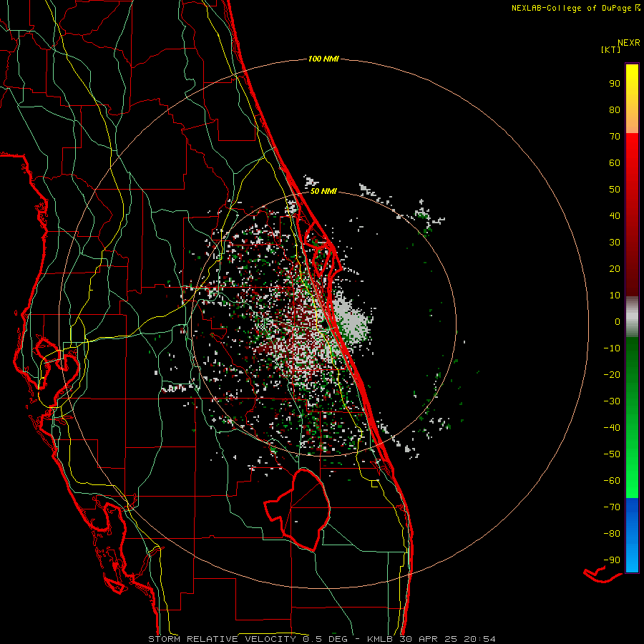644x644 pixels.
Task: Click the gray zero-velocity segment of color bar
Action: pos(632,317)
